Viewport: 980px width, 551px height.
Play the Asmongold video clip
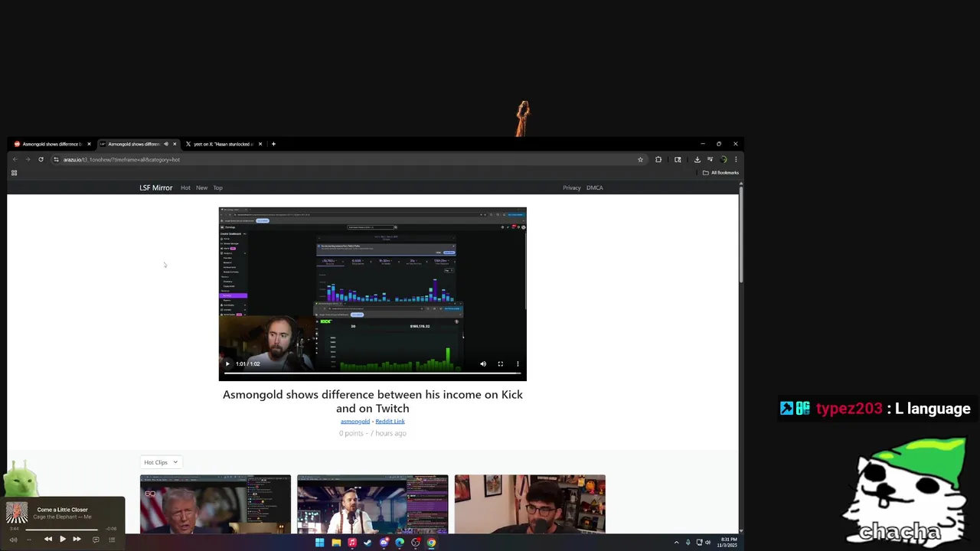[x=227, y=364]
